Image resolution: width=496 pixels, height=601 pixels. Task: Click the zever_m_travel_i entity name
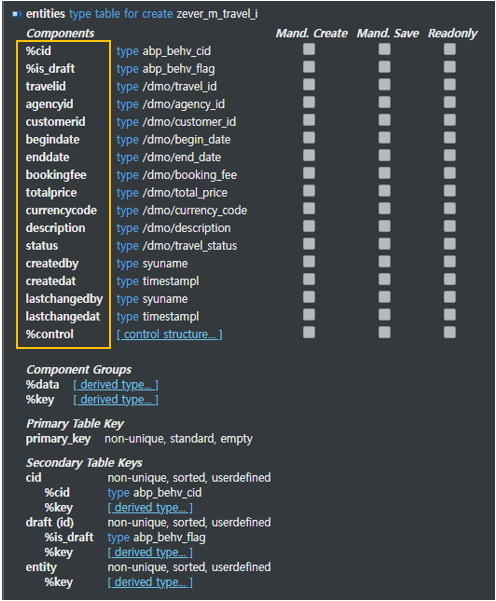pos(217,14)
